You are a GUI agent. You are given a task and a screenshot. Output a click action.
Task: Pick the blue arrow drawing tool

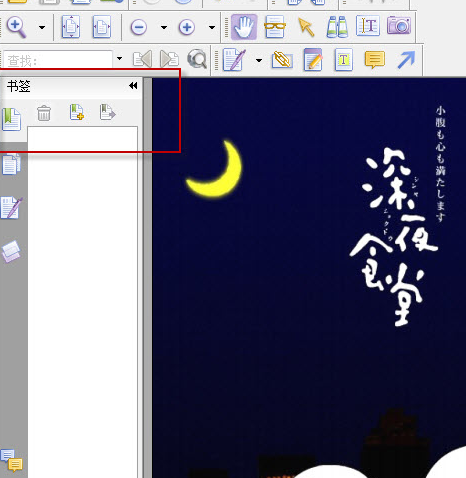click(x=406, y=60)
